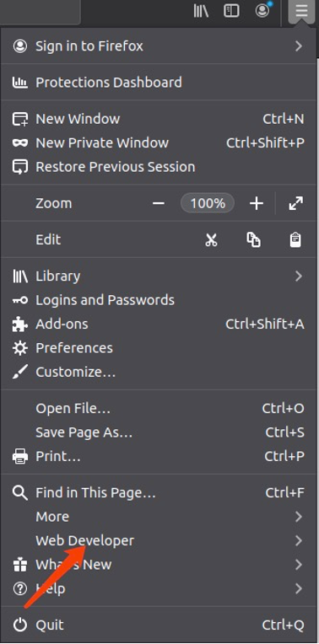
Task: Toggle the sidebar view toolbar icon
Action: coord(231,11)
